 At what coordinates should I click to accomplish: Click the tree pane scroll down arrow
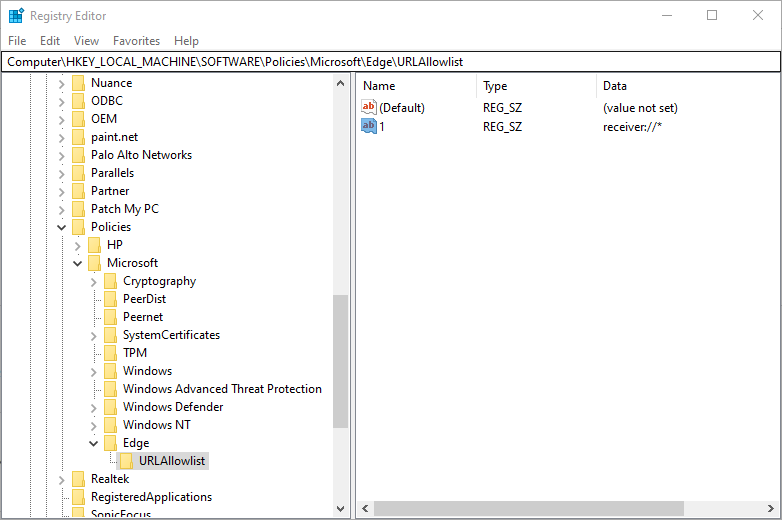[341, 509]
